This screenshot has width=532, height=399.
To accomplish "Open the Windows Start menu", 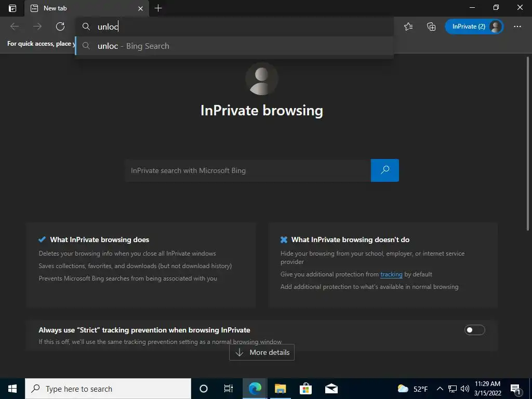I will (12, 389).
